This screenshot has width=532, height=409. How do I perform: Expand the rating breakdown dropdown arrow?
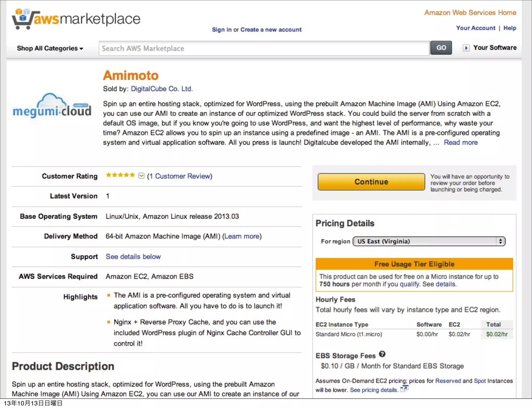coord(141,176)
